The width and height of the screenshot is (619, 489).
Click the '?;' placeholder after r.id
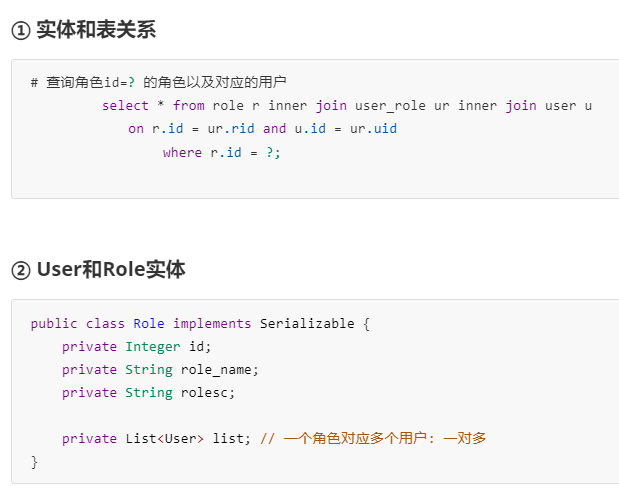tap(273, 152)
